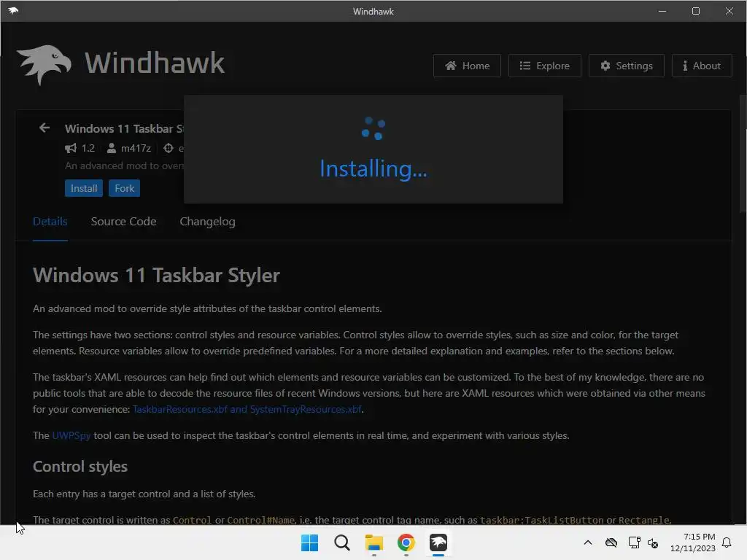
Task: Switch to the Details tab
Action: click(50, 222)
